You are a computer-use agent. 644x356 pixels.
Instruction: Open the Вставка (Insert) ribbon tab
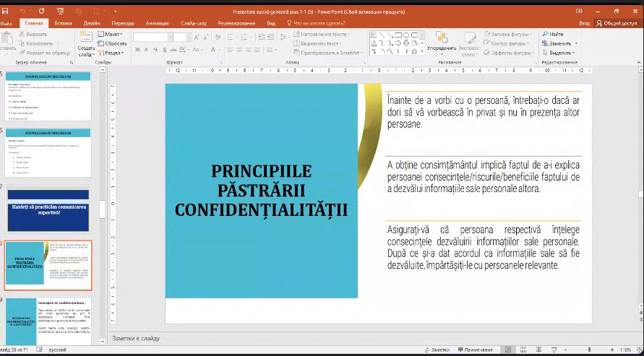point(63,23)
